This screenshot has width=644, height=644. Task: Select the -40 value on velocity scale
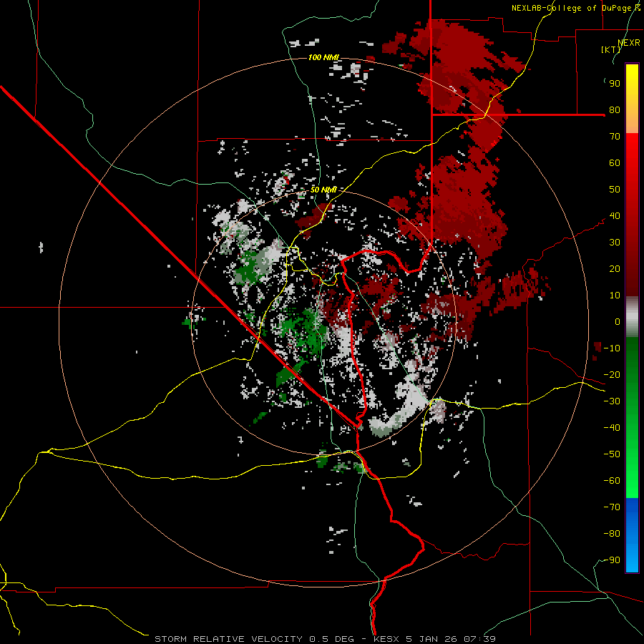click(x=612, y=428)
